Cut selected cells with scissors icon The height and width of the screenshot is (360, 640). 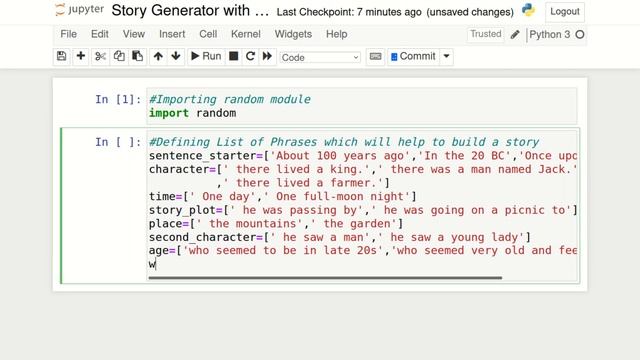point(100,56)
